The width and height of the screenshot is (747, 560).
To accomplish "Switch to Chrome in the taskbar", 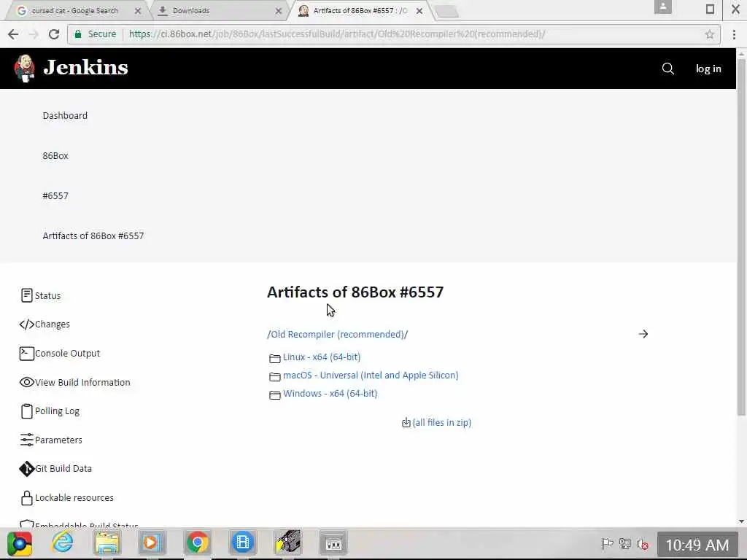I will [197, 542].
